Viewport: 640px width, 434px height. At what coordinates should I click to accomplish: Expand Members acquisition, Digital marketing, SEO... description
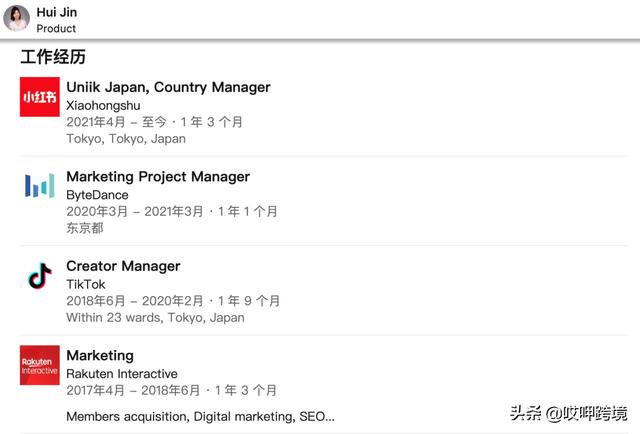click(x=200, y=416)
